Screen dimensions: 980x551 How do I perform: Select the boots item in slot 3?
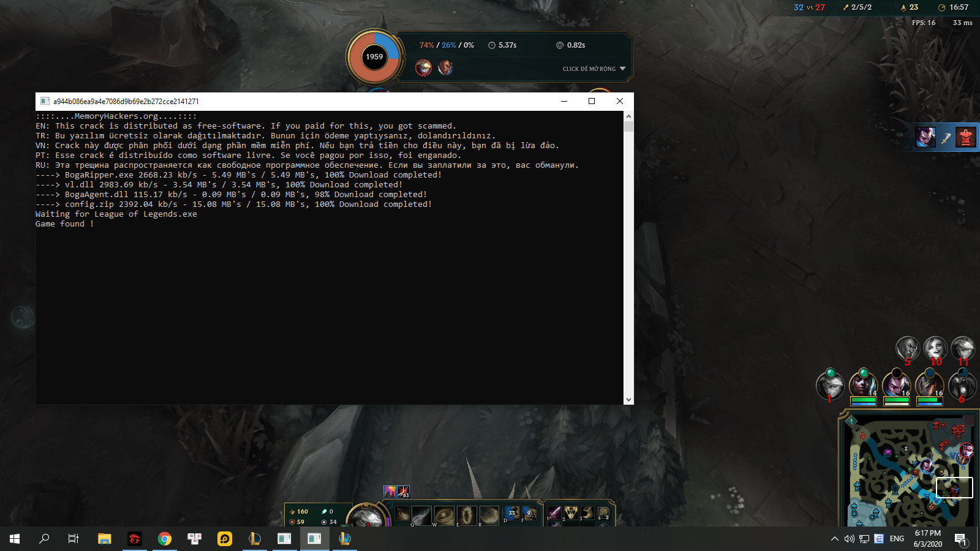point(587,513)
